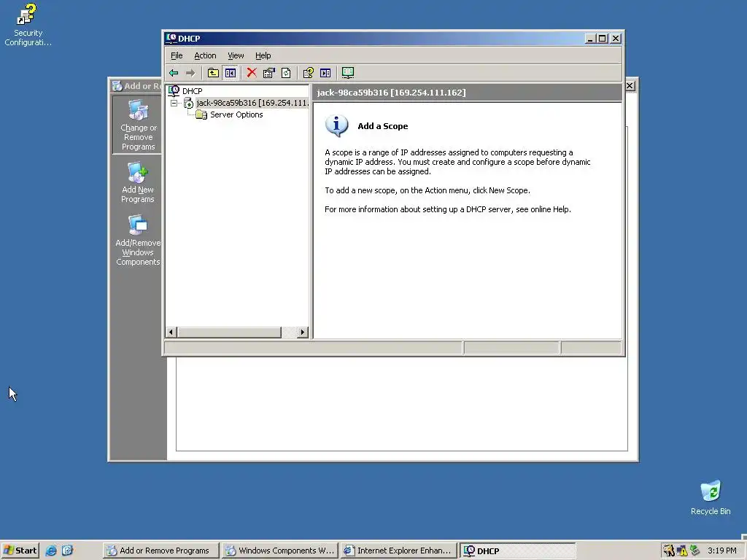Open Properties via the toolbar icon

click(269, 73)
